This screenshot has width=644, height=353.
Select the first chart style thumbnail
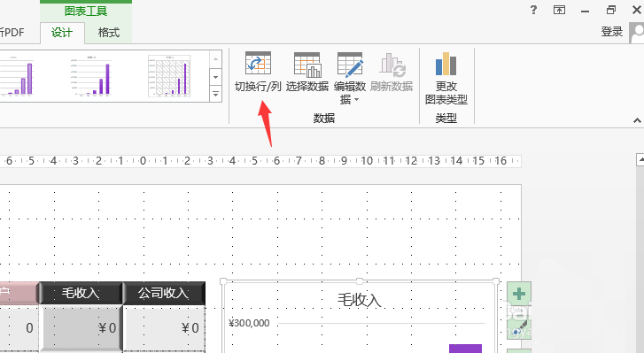(x=17, y=76)
